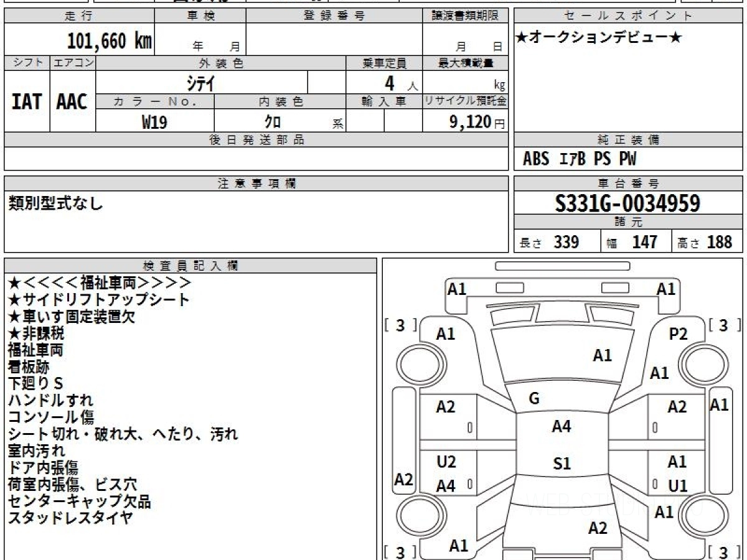Select the 外装色 header
The image size is (747, 560).
point(221,63)
